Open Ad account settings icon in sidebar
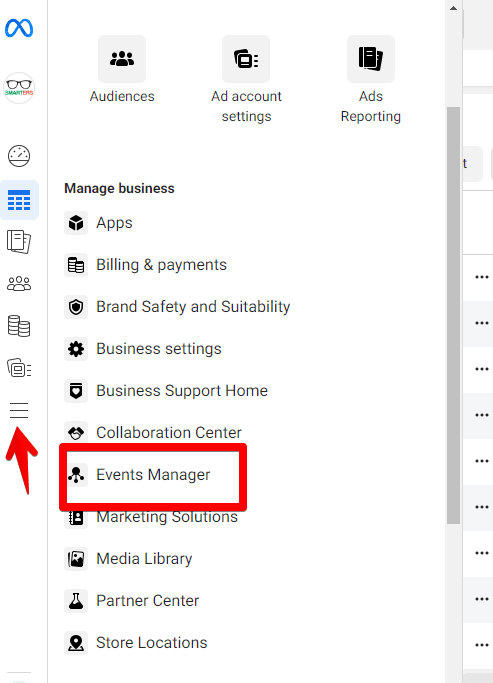 (19, 368)
